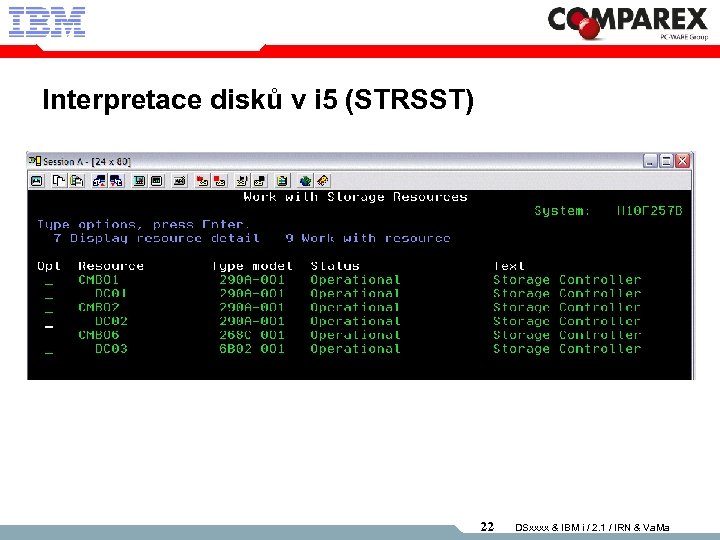Close the Session A window
This screenshot has height=540, width=720.
coord(682,161)
